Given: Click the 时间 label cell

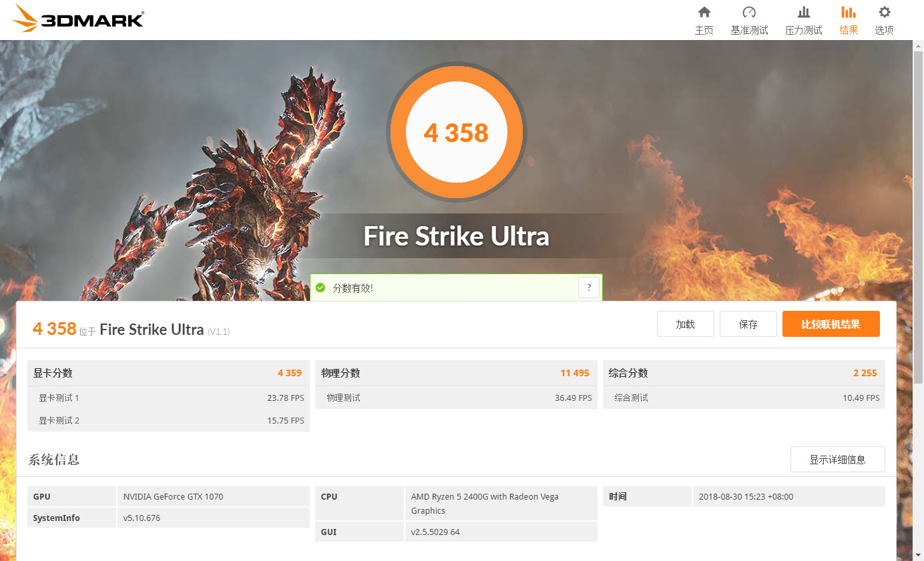Looking at the screenshot, I should tap(647, 496).
